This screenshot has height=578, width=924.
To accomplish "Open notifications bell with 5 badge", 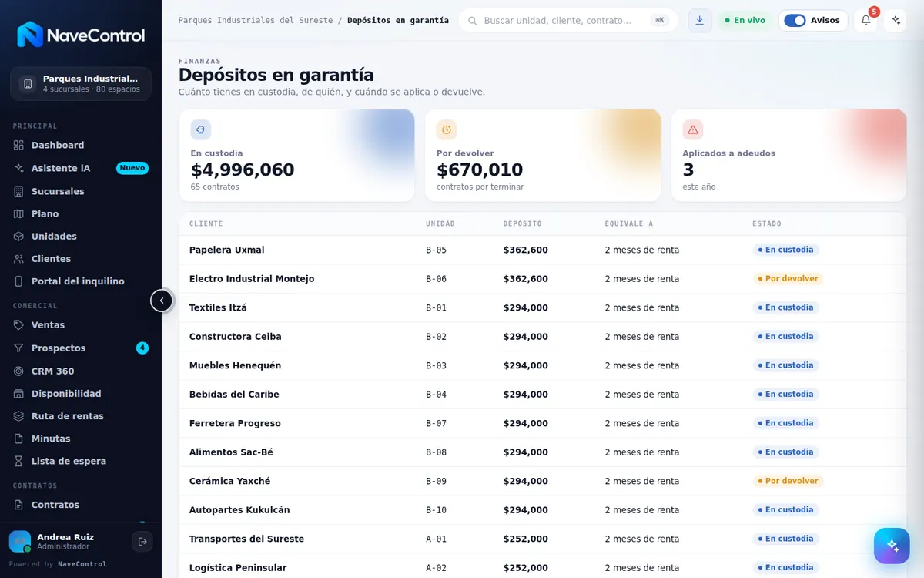I will click(865, 20).
